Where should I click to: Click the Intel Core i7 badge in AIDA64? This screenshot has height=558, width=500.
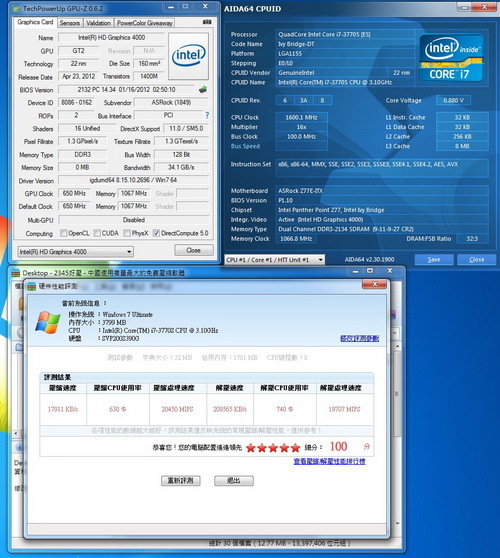pos(451,58)
